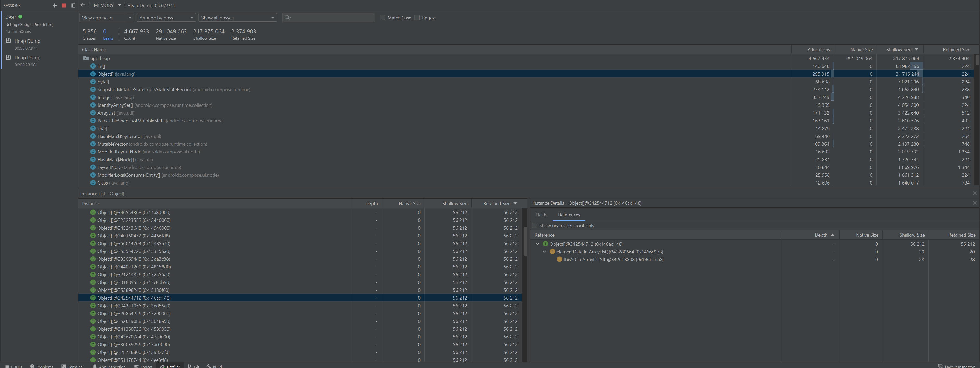Start a new profiling session
Image resolution: width=980 pixels, height=368 pixels.
pos(54,5)
